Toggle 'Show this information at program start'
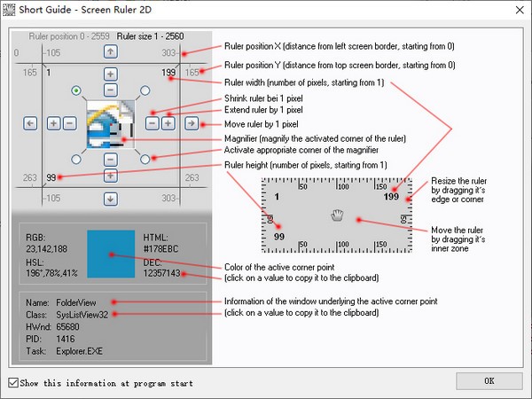 pos(12,383)
